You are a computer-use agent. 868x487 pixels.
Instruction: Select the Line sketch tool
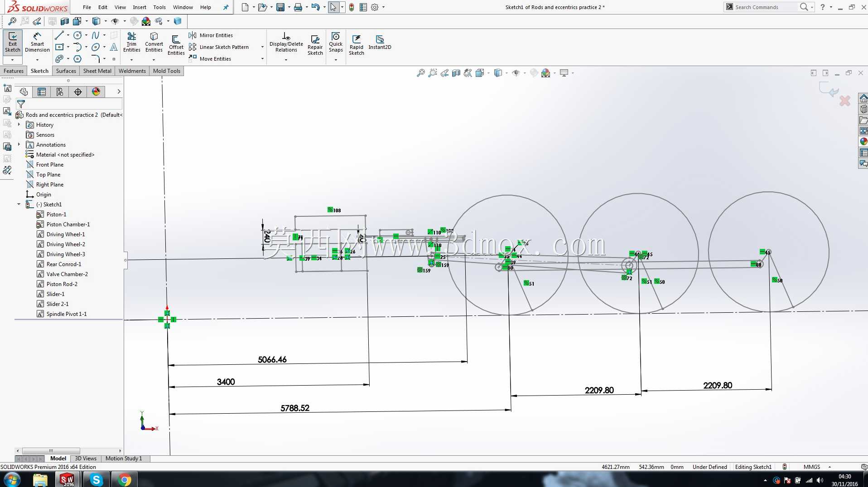pos(59,35)
